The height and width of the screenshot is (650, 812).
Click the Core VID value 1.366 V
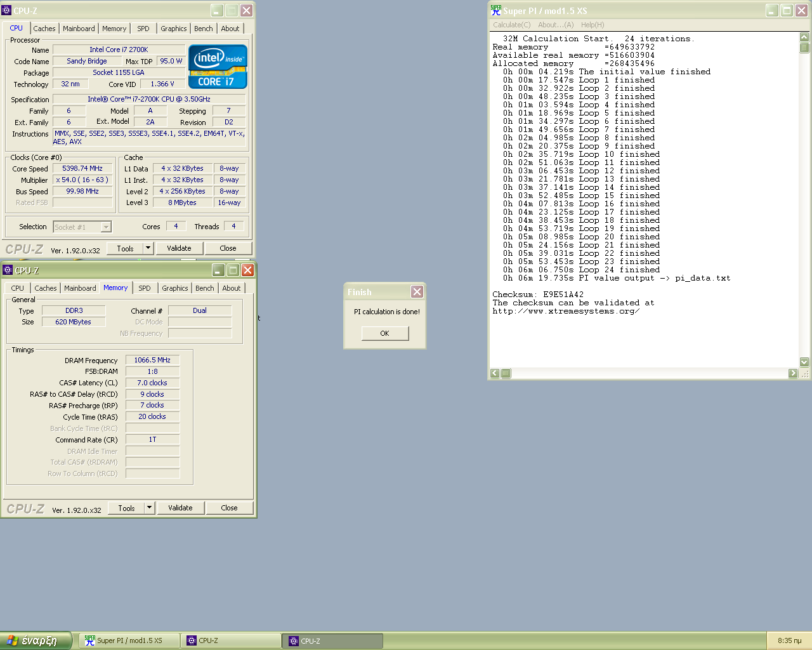[x=162, y=84]
